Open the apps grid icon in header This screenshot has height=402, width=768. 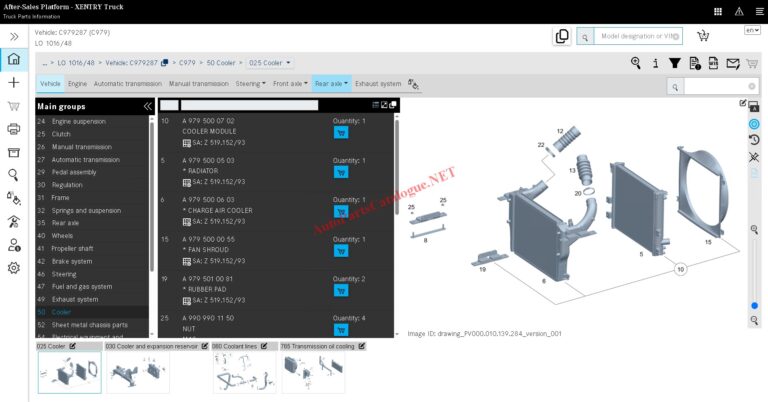tap(718, 11)
